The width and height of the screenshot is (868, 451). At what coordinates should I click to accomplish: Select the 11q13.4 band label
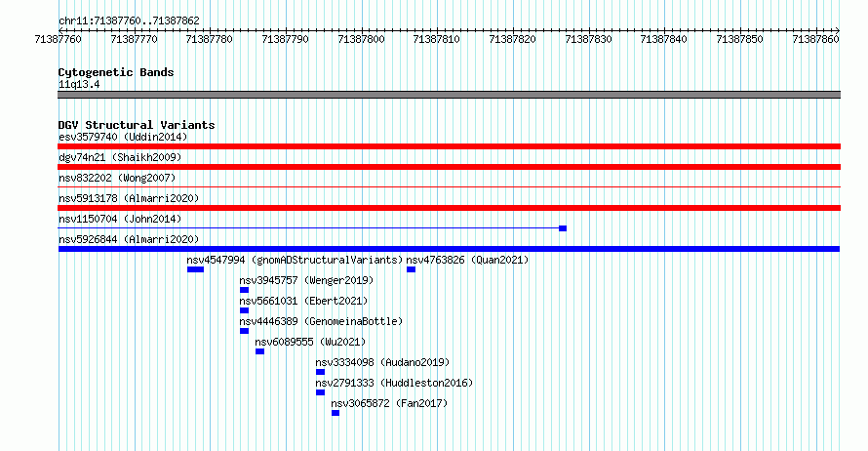(x=79, y=85)
